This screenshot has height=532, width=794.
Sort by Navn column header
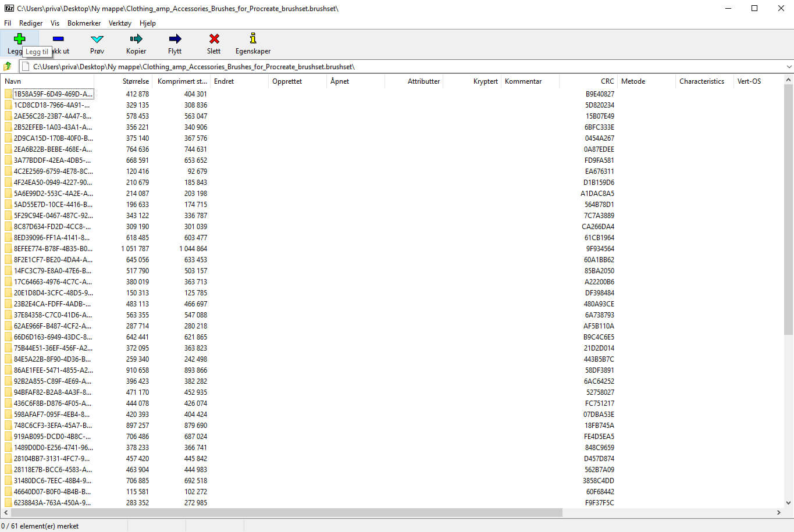[47, 81]
